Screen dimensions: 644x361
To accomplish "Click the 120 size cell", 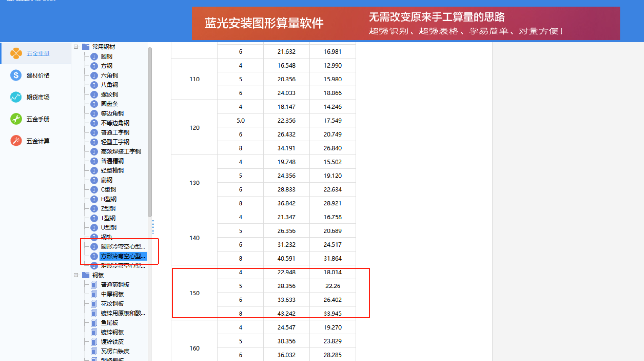I will point(194,128).
